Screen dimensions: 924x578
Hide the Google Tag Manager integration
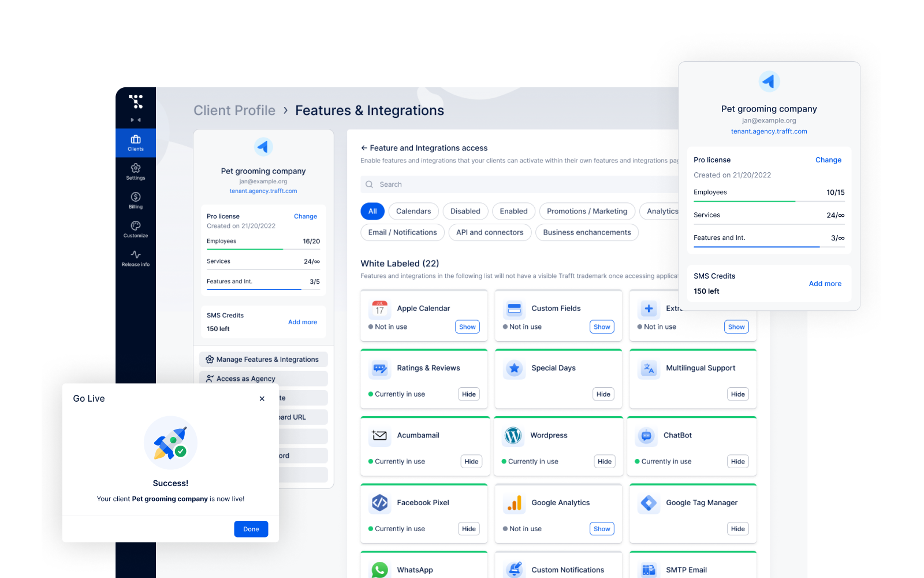click(x=738, y=529)
